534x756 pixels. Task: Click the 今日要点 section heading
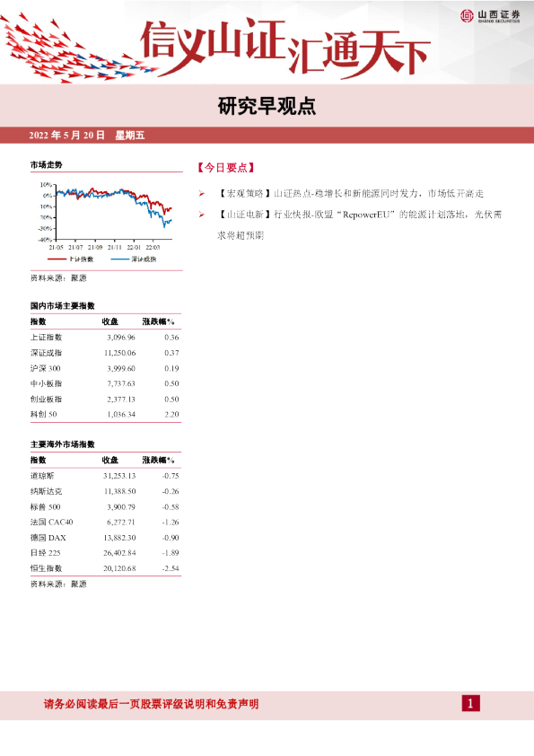225,168
